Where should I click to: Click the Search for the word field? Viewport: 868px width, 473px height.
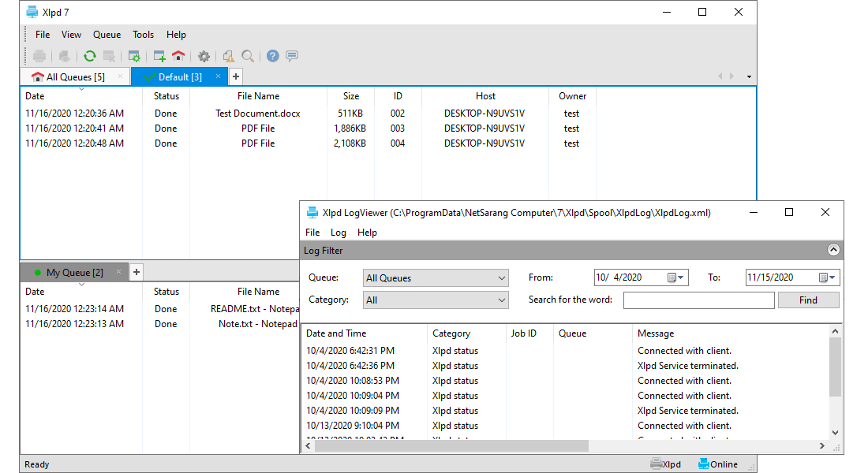point(698,300)
